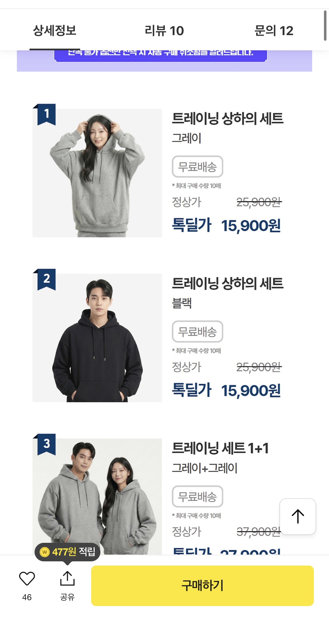Tap the share (공유) icon
The width and height of the screenshot is (329, 644).
[x=67, y=579]
